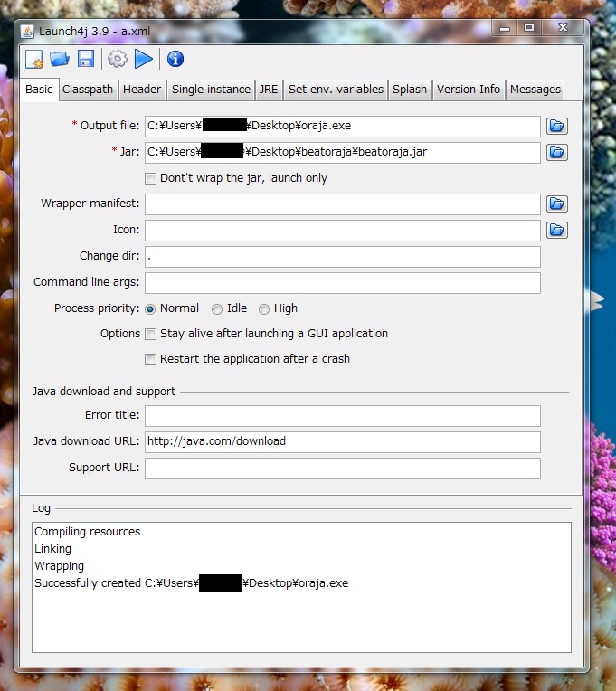This screenshot has width=616, height=691.
Task: Click the Error title field
Action: 343,415
